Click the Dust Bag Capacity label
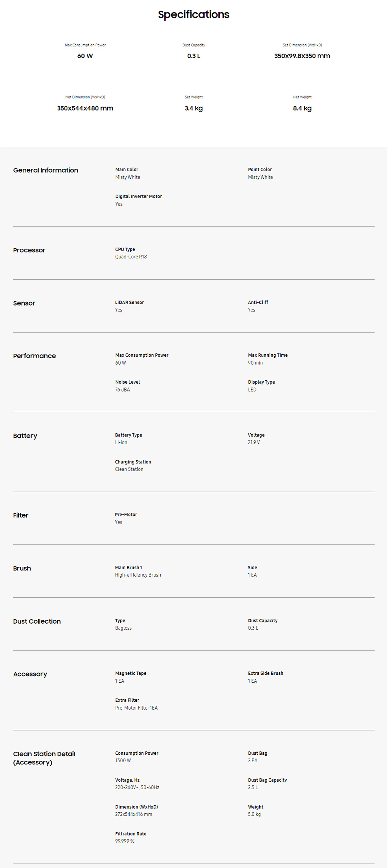Viewport: 389px width, 868px height. [x=267, y=780]
